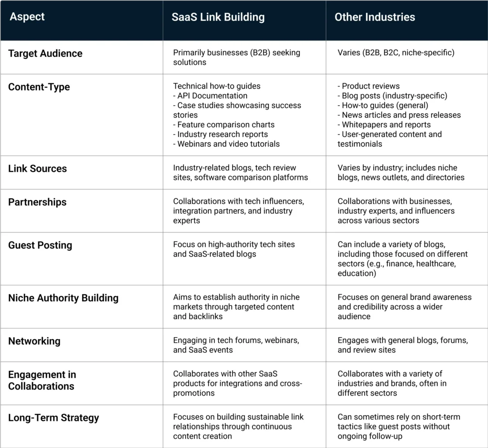Select the cell reading Varies (B2B, B2C, niche-specific)
This screenshot has height=448, width=488.
pyautogui.click(x=396, y=53)
